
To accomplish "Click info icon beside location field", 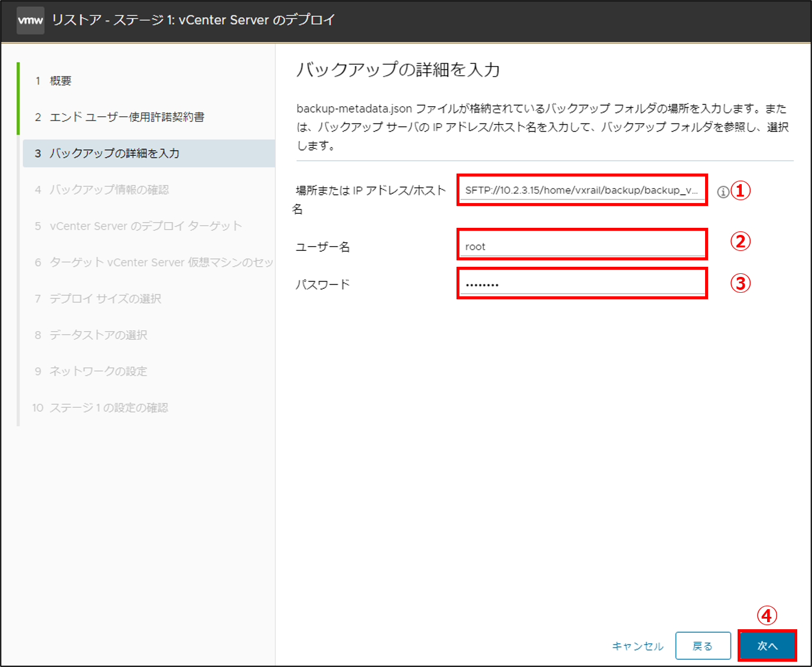I will pos(723,192).
